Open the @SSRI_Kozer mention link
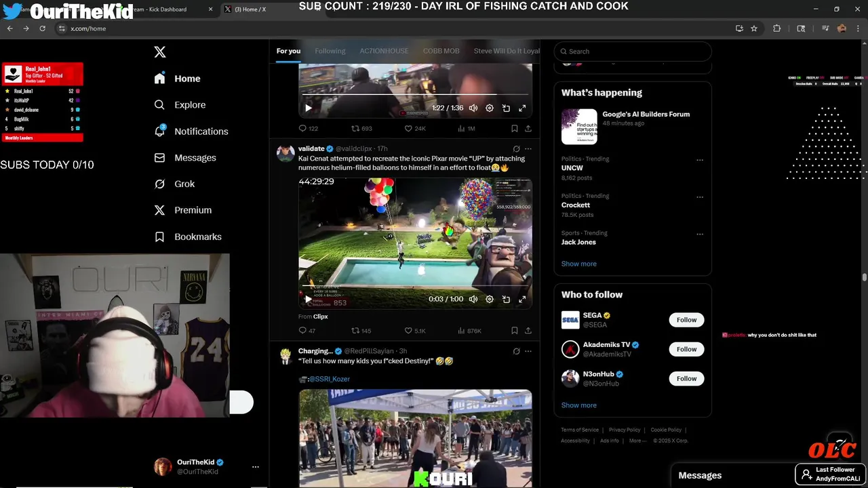Image resolution: width=868 pixels, height=488 pixels. click(329, 379)
